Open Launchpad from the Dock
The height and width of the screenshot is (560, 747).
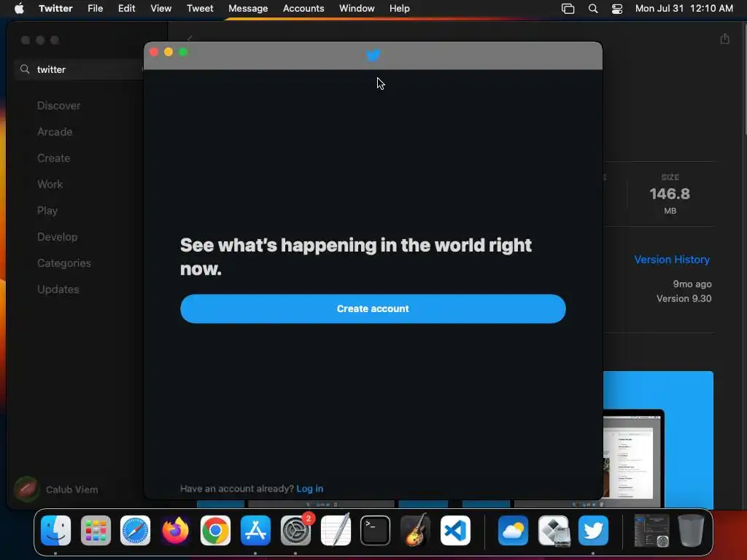click(96, 531)
